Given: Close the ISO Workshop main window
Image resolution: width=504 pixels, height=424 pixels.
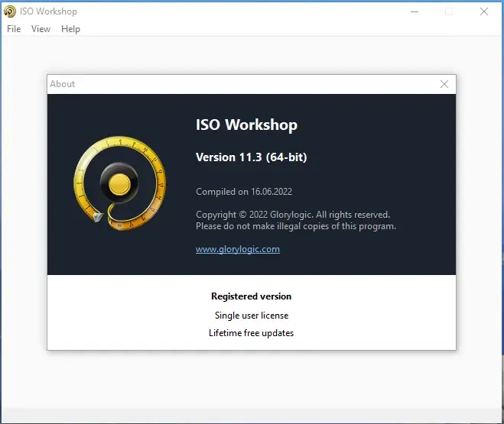Looking at the screenshot, I should click(x=484, y=11).
